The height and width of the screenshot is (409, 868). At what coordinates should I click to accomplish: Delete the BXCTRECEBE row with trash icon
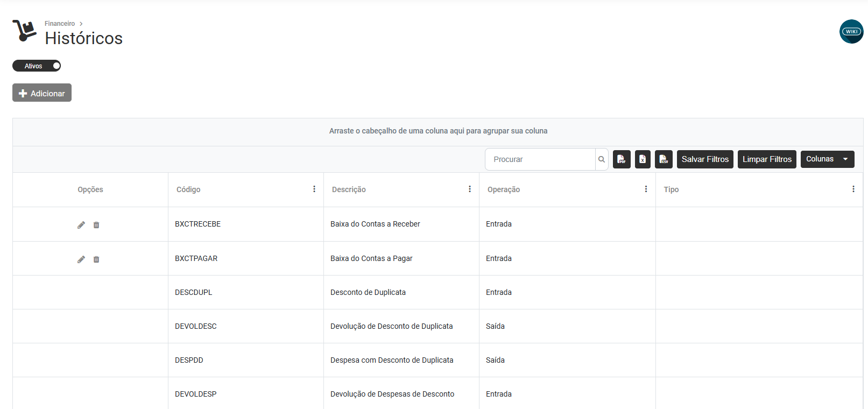click(x=96, y=225)
